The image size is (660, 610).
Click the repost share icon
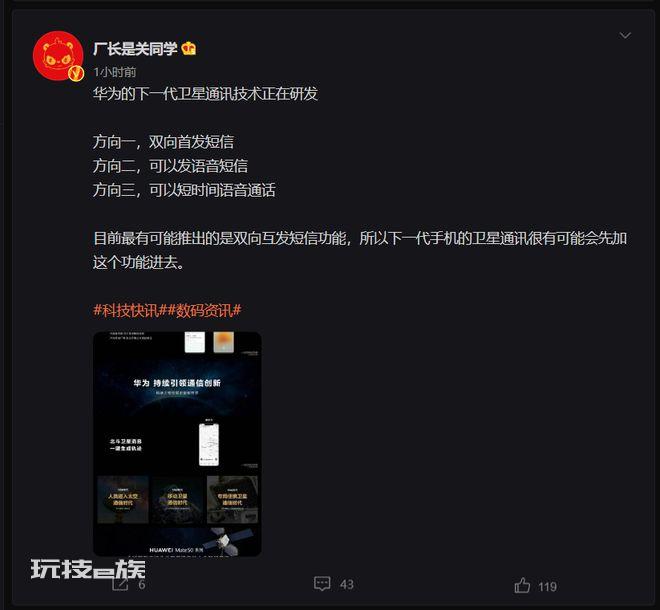point(120,584)
